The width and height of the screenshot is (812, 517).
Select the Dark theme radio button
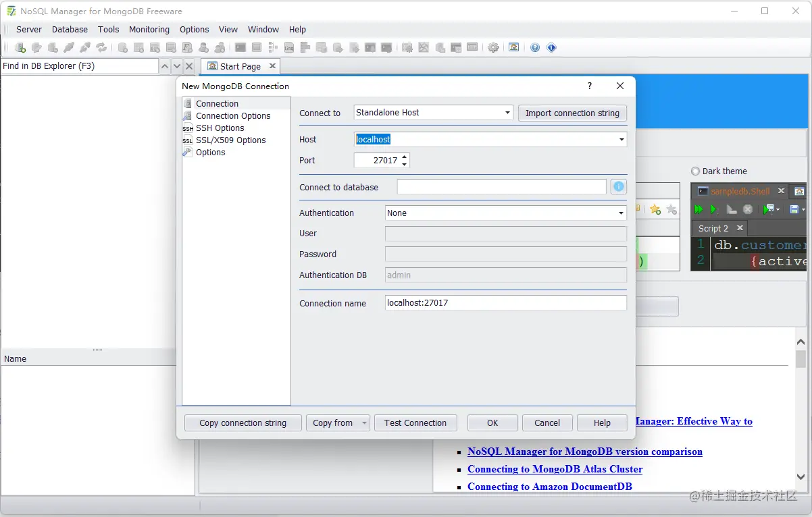(695, 171)
